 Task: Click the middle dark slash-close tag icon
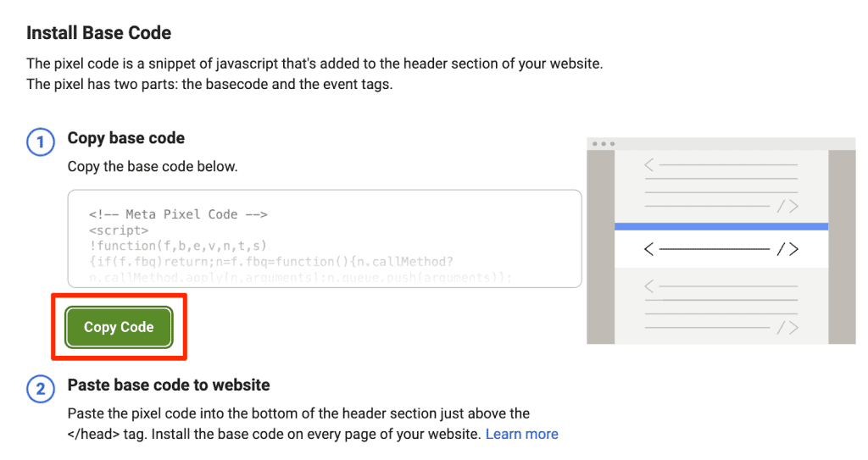click(x=787, y=249)
